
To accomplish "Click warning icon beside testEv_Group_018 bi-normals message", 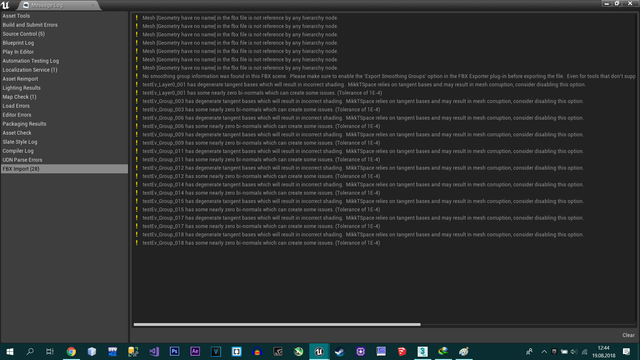I will (137, 243).
